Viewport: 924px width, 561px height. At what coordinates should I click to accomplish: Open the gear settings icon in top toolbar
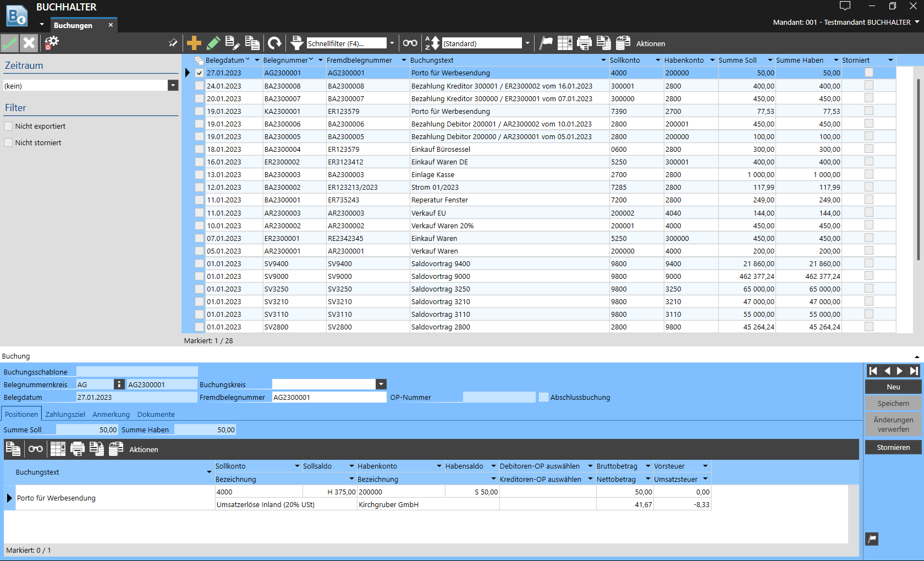point(52,43)
